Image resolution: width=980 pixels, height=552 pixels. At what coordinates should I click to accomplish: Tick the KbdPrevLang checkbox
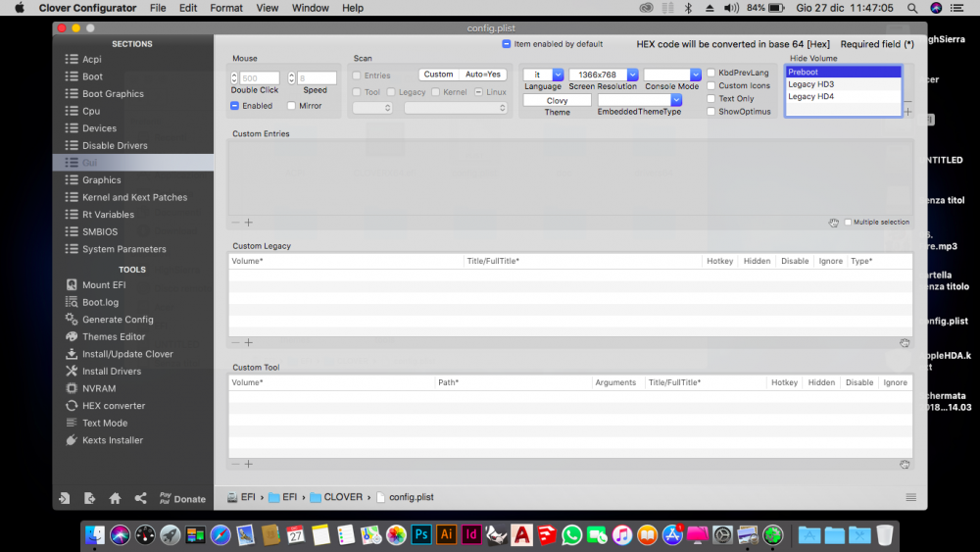[x=710, y=73]
